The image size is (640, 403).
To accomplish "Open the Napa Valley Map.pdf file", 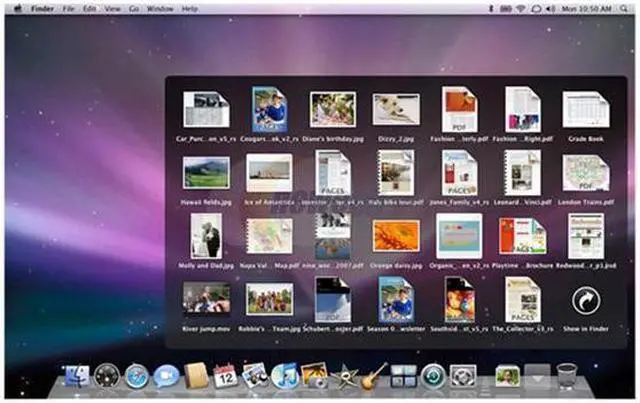I will click(x=269, y=236).
